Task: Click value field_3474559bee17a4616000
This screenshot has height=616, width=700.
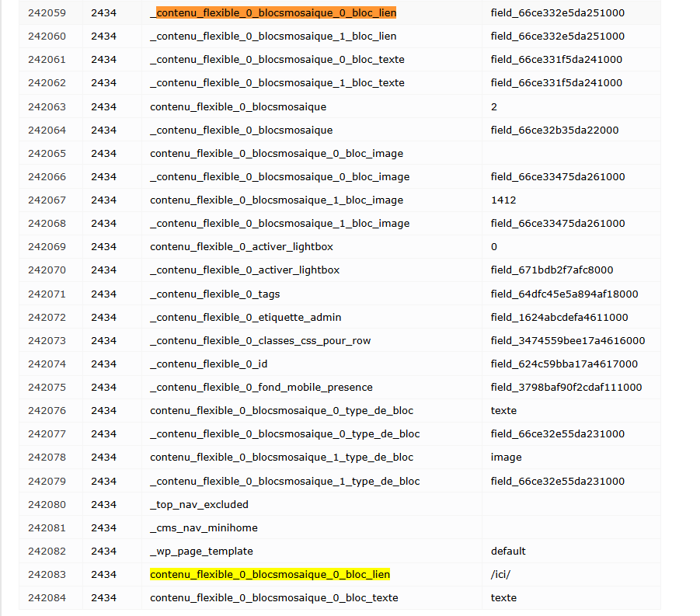Action: 568,340
